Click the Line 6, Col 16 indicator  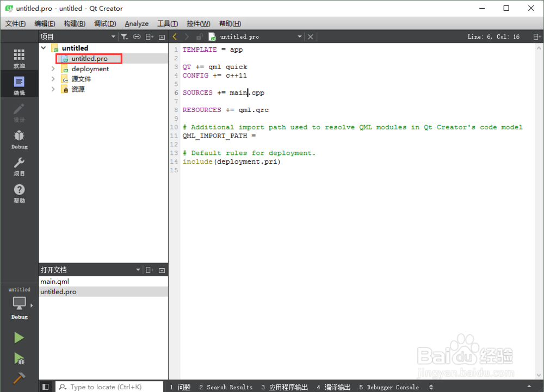493,37
